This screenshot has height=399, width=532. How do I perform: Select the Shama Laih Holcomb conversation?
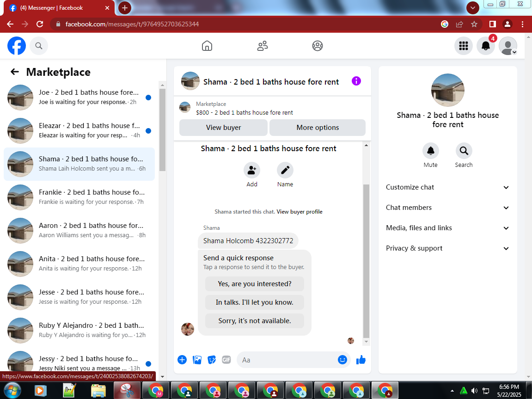click(x=79, y=164)
